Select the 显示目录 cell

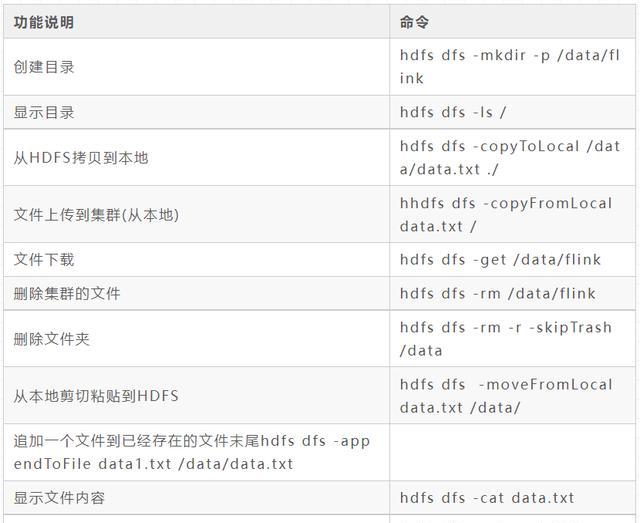point(44,112)
